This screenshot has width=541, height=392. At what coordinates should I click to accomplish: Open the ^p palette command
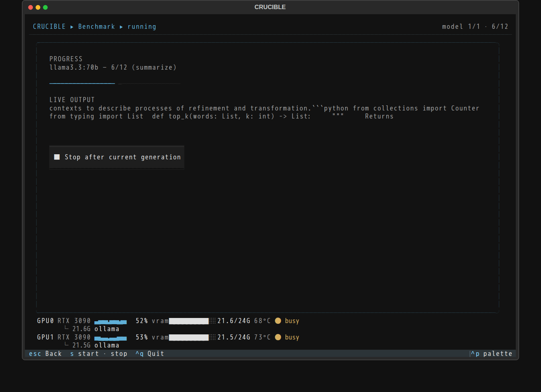pyautogui.click(x=491, y=354)
